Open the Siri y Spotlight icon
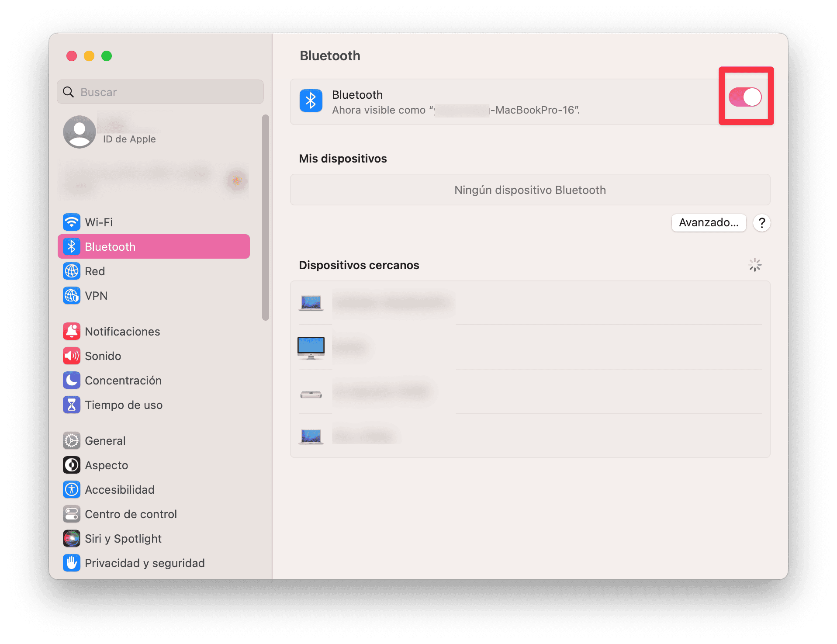The image size is (837, 644). (72, 538)
